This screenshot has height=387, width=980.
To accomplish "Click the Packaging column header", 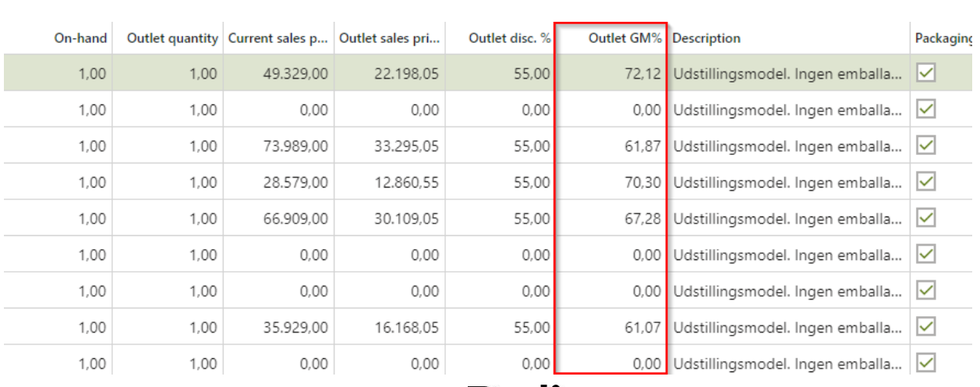I will 943,38.
